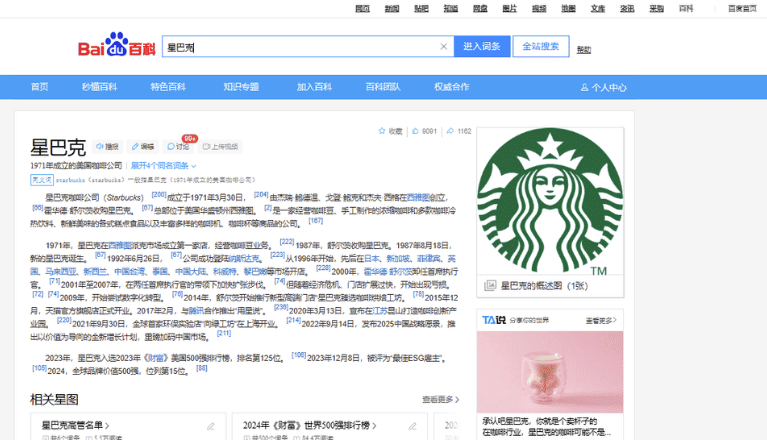Click the 采购 link in the top bar

(x=656, y=8)
